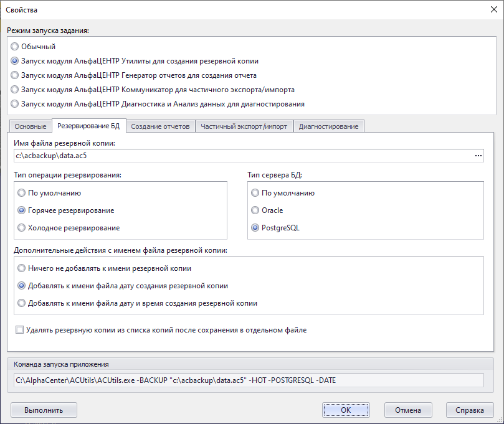Select the Обычный launch mode

pyautogui.click(x=15, y=47)
